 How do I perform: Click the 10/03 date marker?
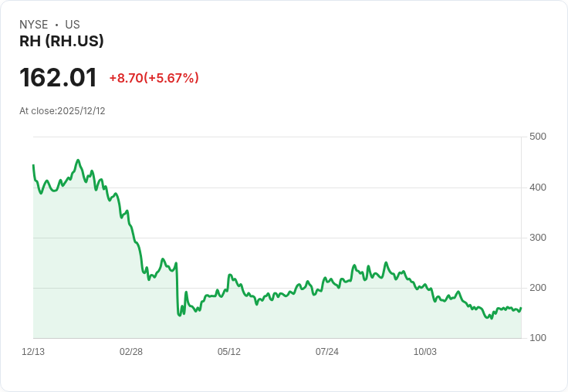click(x=425, y=352)
